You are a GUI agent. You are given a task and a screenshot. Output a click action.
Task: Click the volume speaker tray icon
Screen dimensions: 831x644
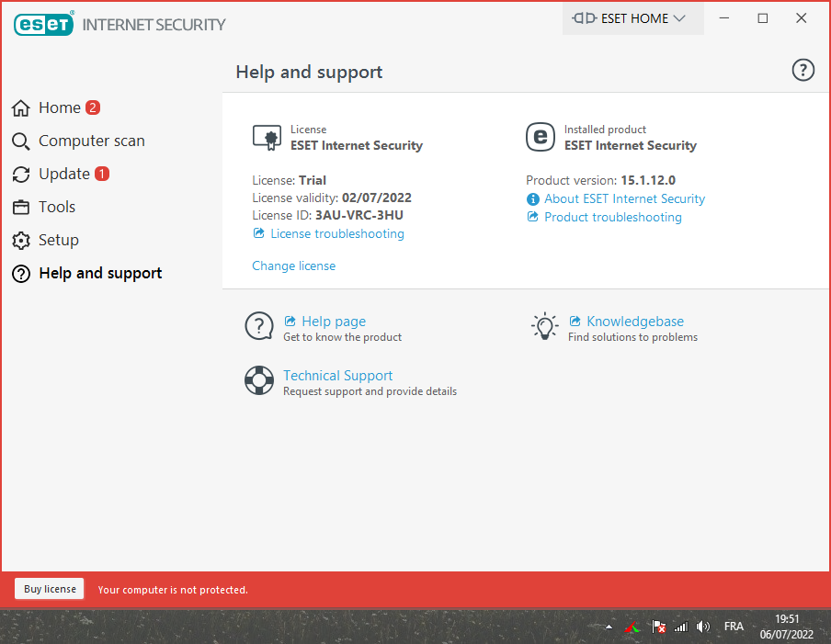tap(703, 627)
